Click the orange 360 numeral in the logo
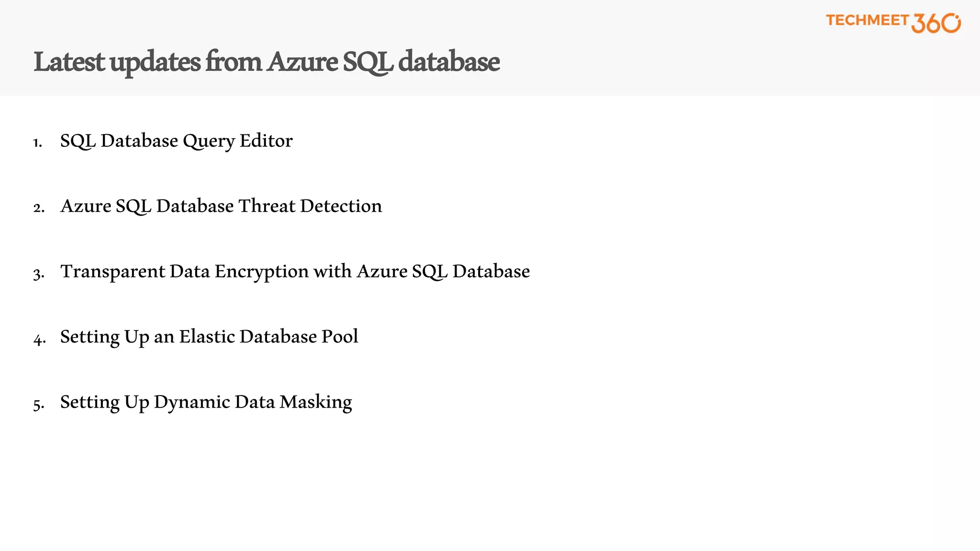 pos(935,23)
